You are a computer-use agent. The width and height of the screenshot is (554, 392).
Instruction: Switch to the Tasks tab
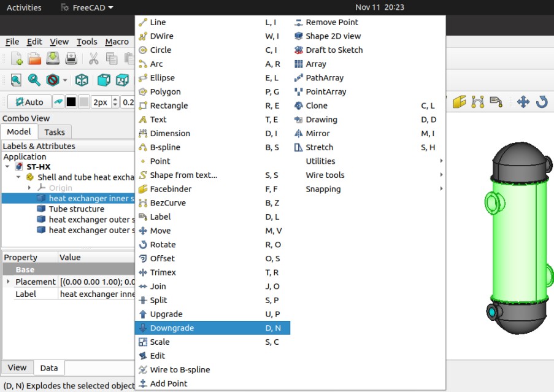point(55,132)
